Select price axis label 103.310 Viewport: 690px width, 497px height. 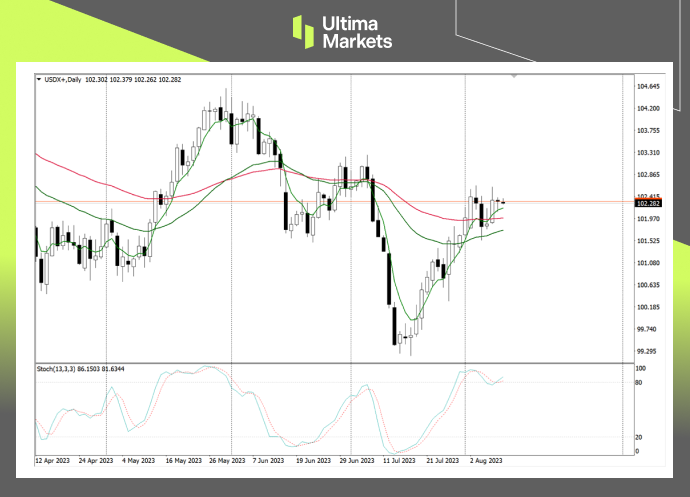(648, 153)
